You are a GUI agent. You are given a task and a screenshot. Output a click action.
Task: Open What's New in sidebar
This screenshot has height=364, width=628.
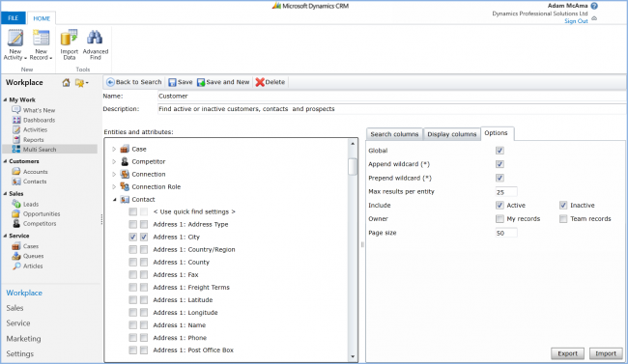click(x=34, y=110)
